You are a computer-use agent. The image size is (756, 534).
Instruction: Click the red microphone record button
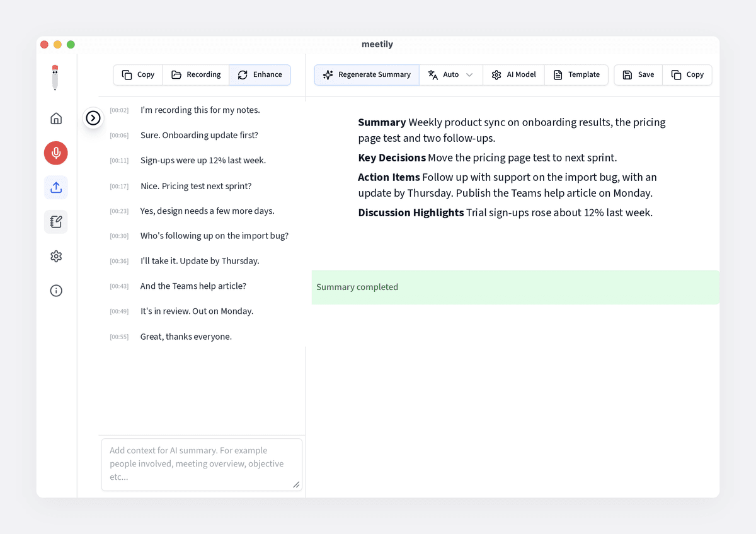coord(56,153)
